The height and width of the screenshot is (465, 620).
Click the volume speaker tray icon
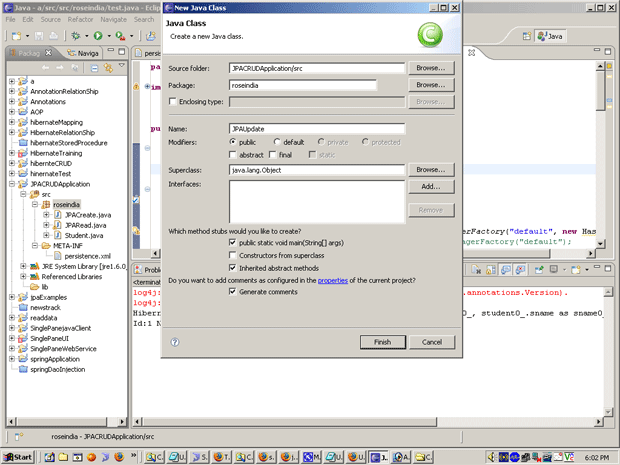(x=491, y=457)
